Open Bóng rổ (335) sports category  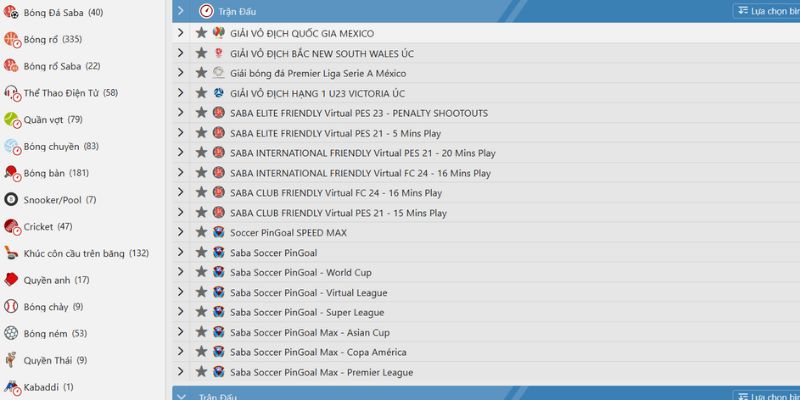pos(53,40)
